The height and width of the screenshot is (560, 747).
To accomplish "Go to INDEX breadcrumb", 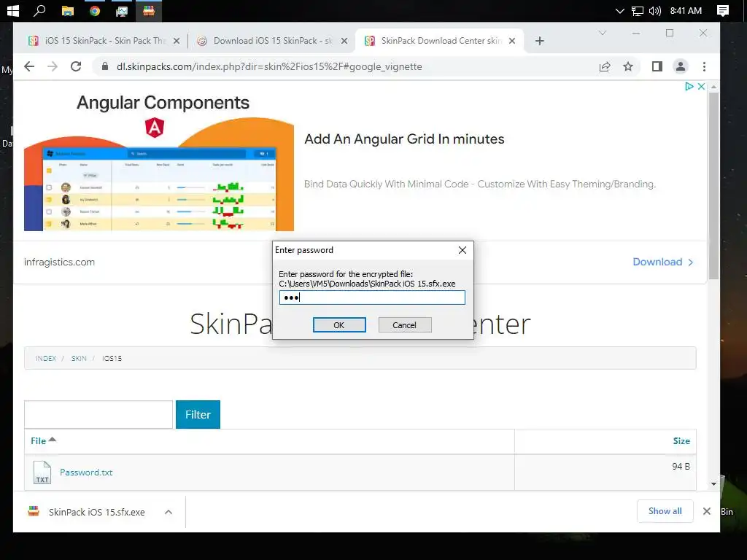I will 46,359.
